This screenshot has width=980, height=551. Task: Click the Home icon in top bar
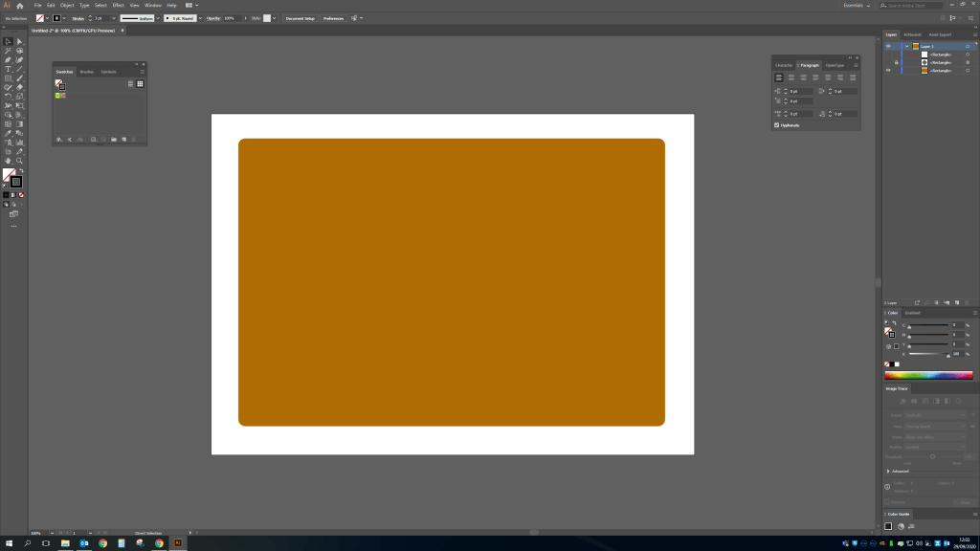(x=20, y=6)
